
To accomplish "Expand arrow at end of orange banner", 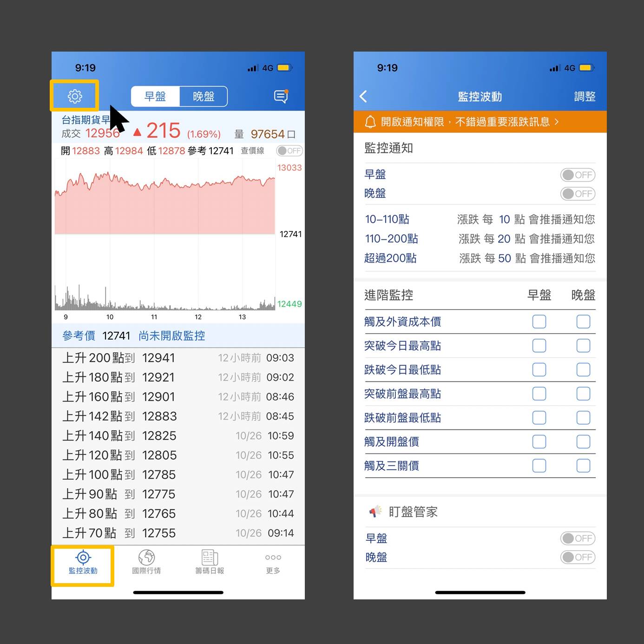I will [557, 122].
